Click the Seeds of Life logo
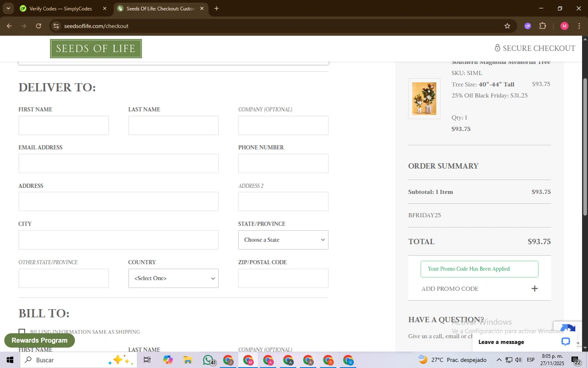Screen dimensions: 588x368 (x=96, y=49)
